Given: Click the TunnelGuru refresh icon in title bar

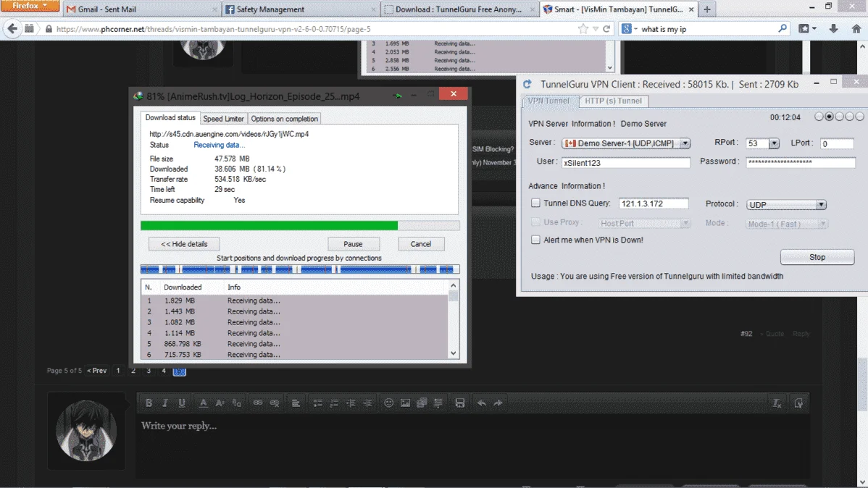Looking at the screenshot, I should (x=527, y=84).
